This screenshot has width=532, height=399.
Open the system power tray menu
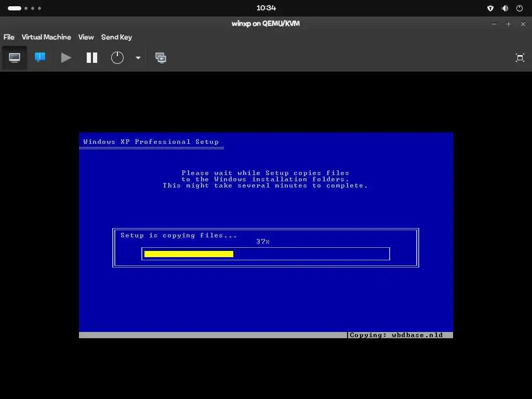(x=520, y=8)
